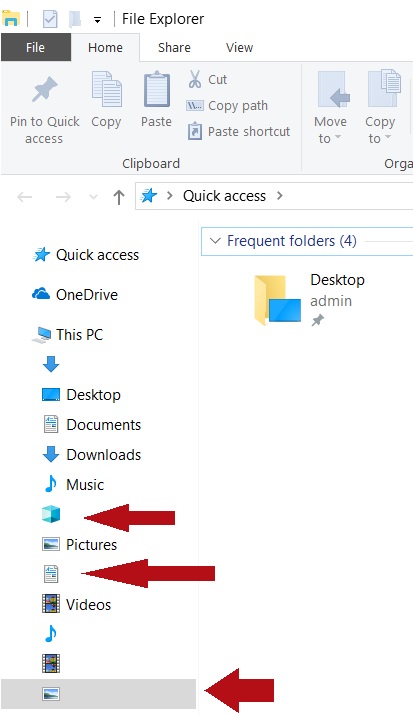413x715 pixels.
Task: Click the unnamed film strip icon
Action: (51, 663)
